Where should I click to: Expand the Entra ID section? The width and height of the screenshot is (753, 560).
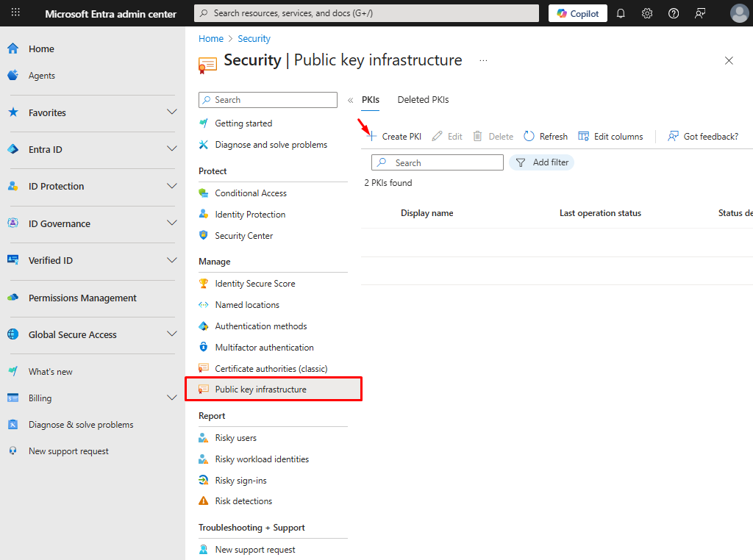tap(171, 149)
